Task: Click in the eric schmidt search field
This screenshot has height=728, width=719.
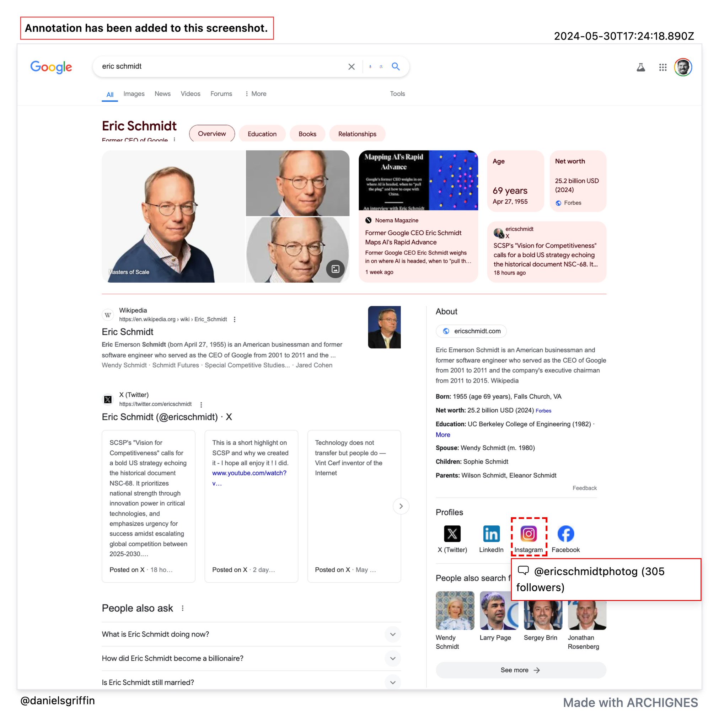Action: click(222, 66)
